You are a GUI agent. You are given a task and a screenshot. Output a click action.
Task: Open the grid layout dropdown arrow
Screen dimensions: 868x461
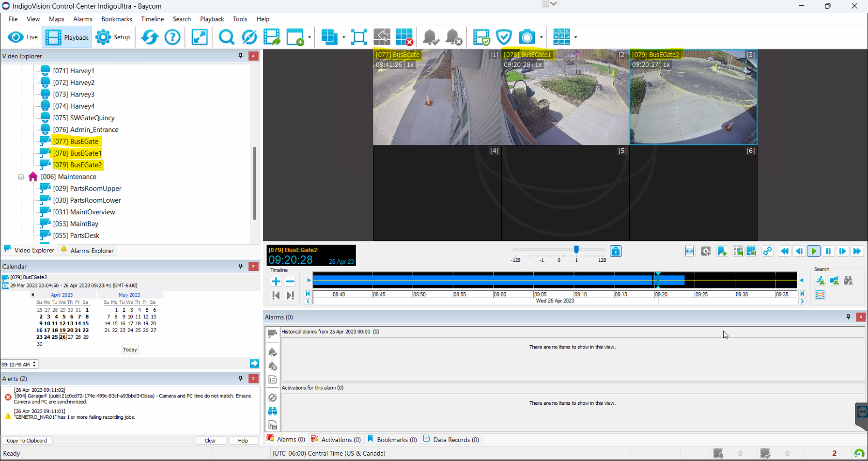click(x=575, y=37)
